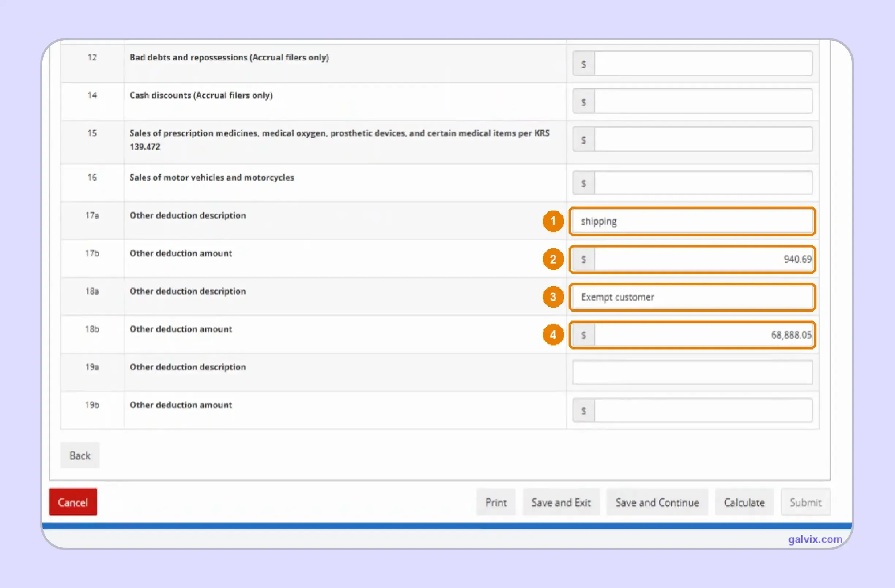Click Save and Exit
This screenshot has width=895, height=588.
[561, 502]
